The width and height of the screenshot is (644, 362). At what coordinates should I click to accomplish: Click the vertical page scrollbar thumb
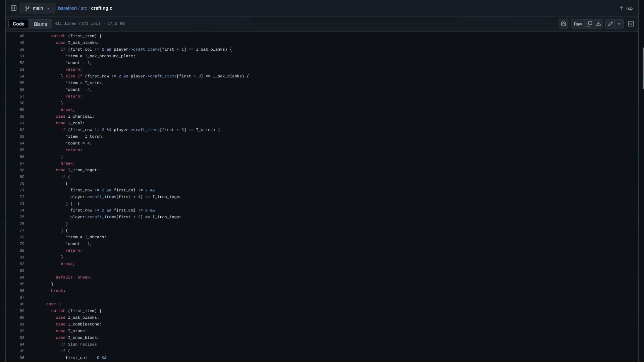643,68
